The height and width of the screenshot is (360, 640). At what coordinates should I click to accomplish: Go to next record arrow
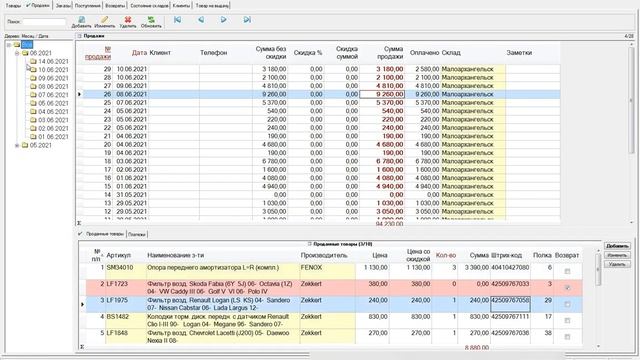click(224, 20)
